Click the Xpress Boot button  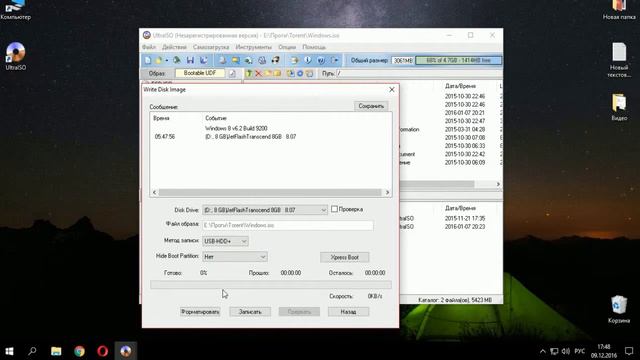click(x=344, y=257)
